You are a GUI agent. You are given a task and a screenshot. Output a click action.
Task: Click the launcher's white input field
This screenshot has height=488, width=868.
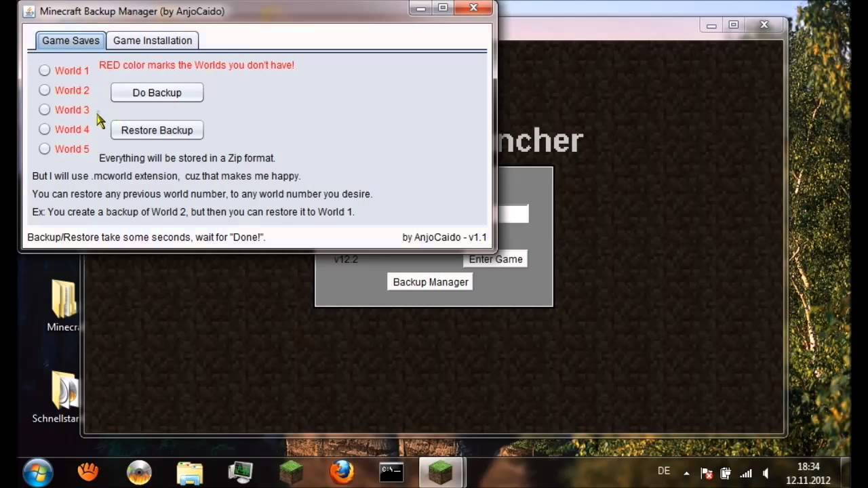click(513, 214)
